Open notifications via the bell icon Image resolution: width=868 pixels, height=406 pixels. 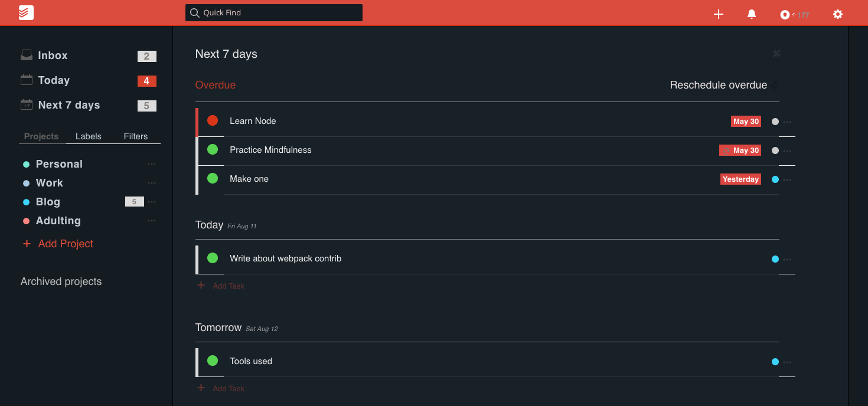[x=751, y=14]
